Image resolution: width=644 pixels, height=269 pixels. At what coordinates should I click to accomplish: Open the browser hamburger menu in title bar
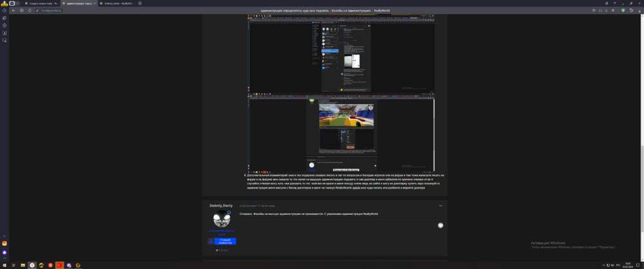coord(614,3)
